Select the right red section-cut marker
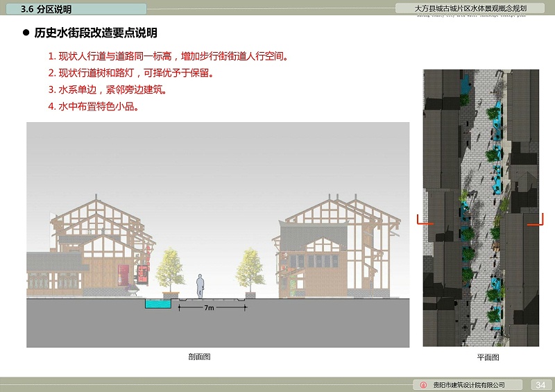The height and width of the screenshot is (392, 555). coord(536,221)
